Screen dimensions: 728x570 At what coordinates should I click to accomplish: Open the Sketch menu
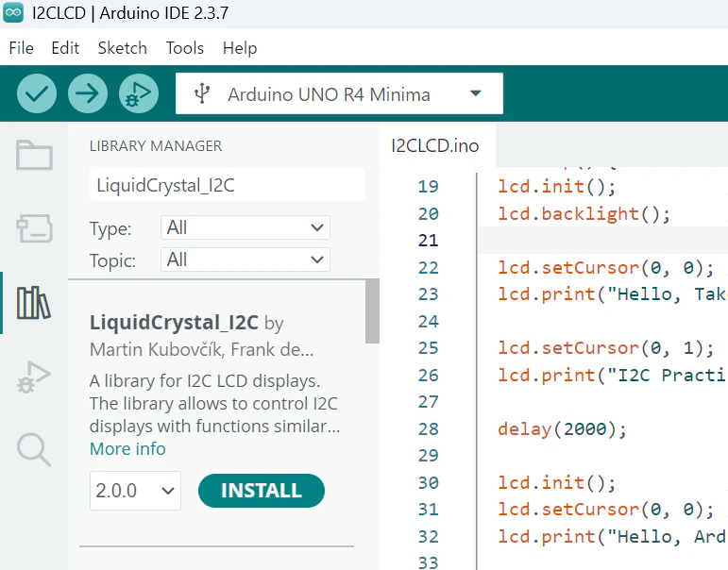click(123, 48)
